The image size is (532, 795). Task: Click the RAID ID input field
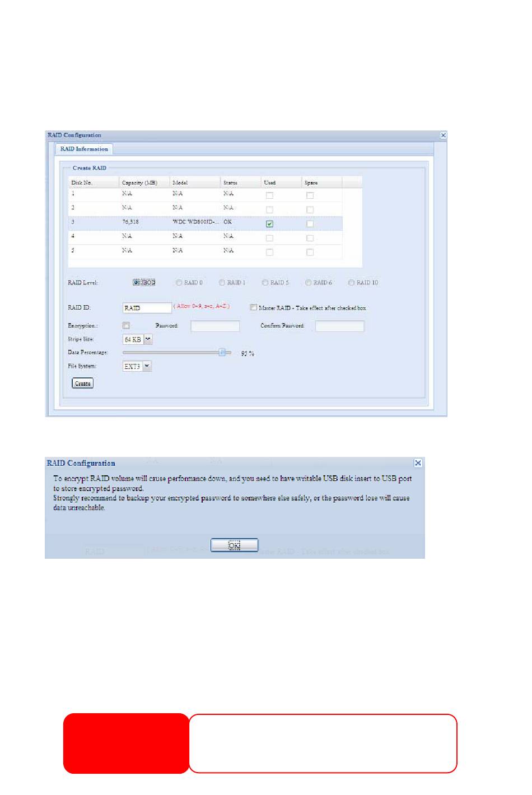tap(147, 308)
